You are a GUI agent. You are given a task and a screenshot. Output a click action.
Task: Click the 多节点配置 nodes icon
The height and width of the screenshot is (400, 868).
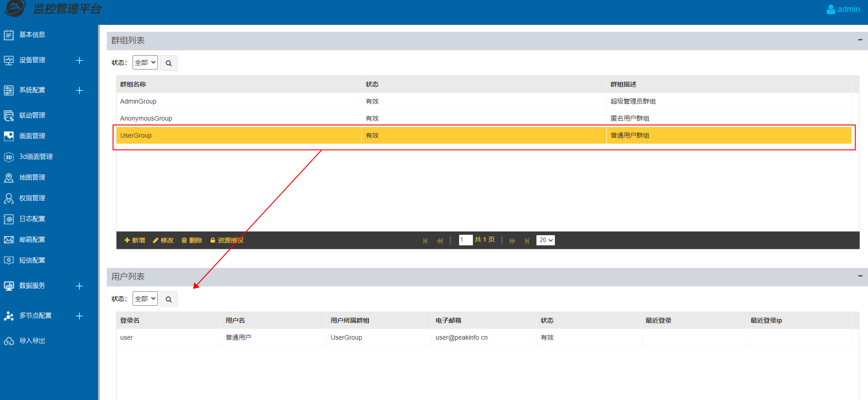(x=9, y=316)
